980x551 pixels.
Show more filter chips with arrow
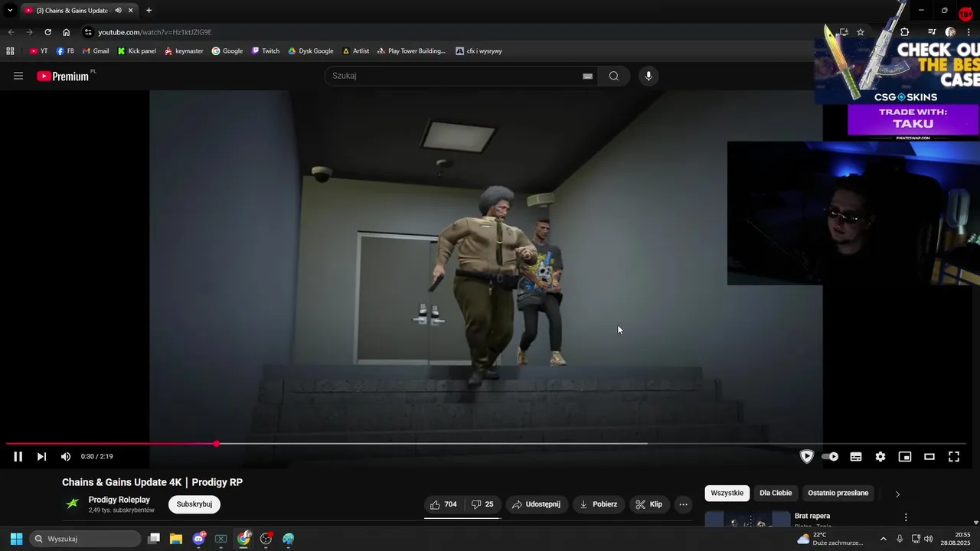point(897,494)
